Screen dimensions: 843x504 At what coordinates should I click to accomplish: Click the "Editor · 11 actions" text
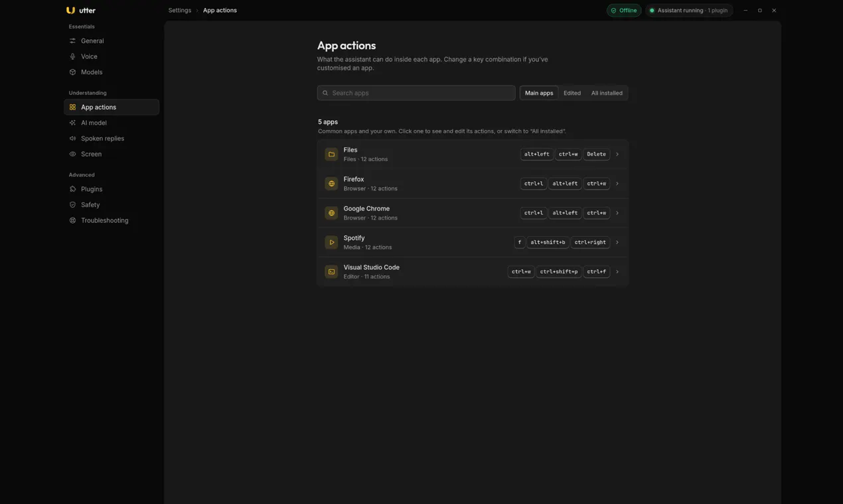click(366, 277)
